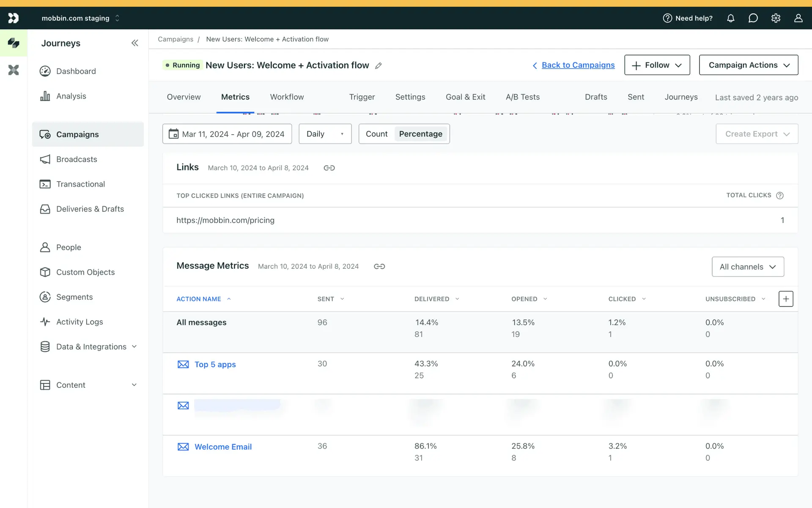This screenshot has width=812, height=508.
Task: Copy link icon next to Links section
Action: point(329,168)
